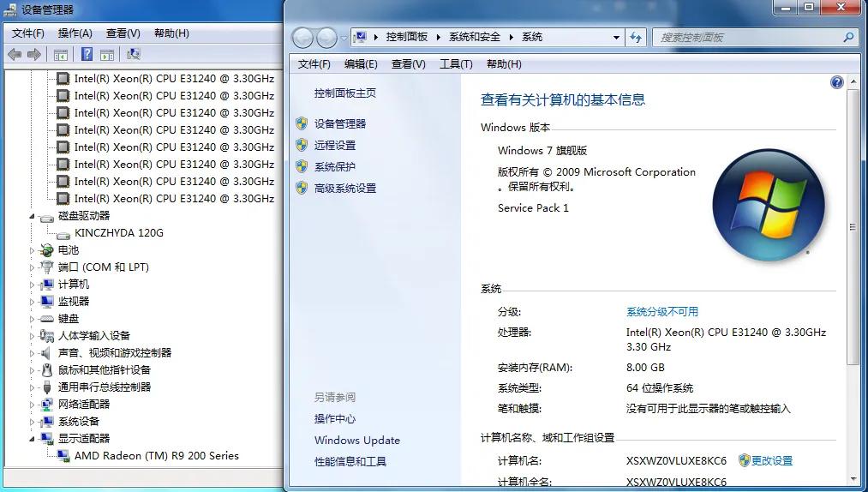Screen dimensions: 868x492
Task: Collapse the 显示适配器 tree node
Action: click(x=32, y=440)
